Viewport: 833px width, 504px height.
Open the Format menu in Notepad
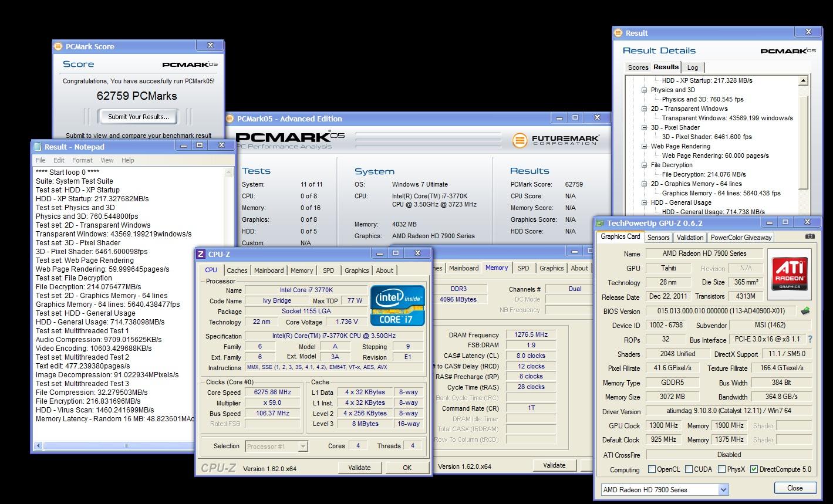[82, 160]
